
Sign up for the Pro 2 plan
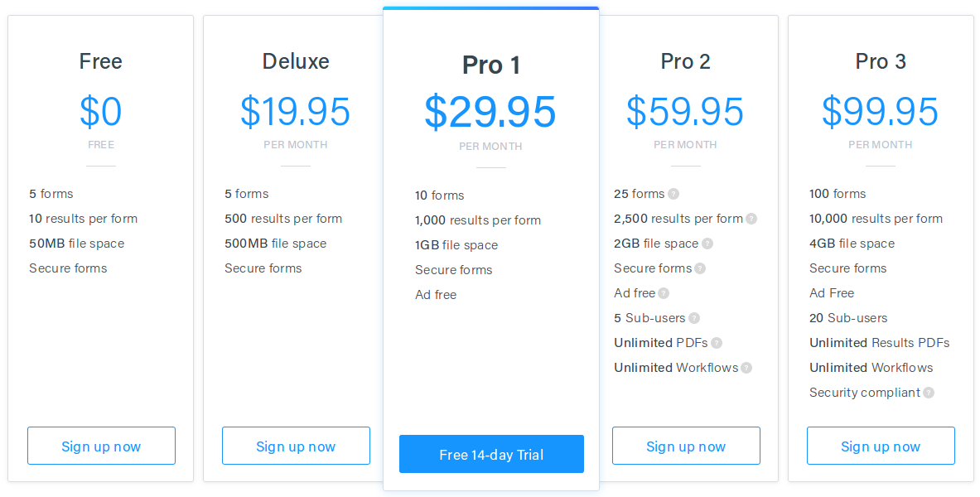(x=686, y=446)
